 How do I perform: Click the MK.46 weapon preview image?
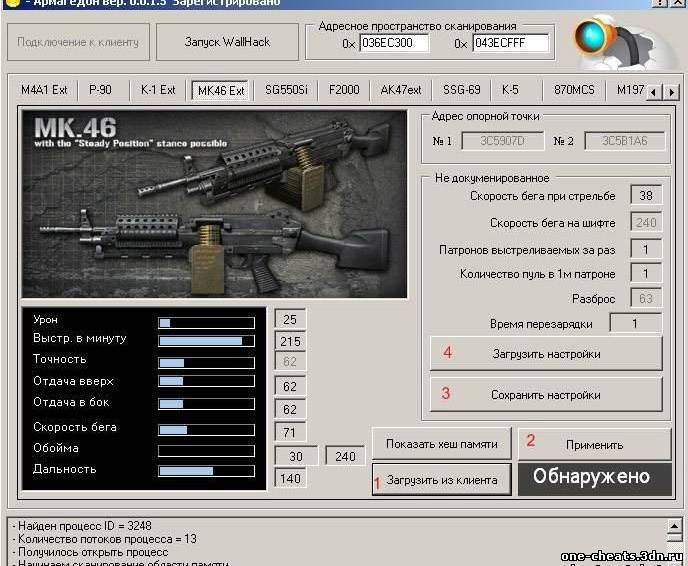click(x=215, y=204)
